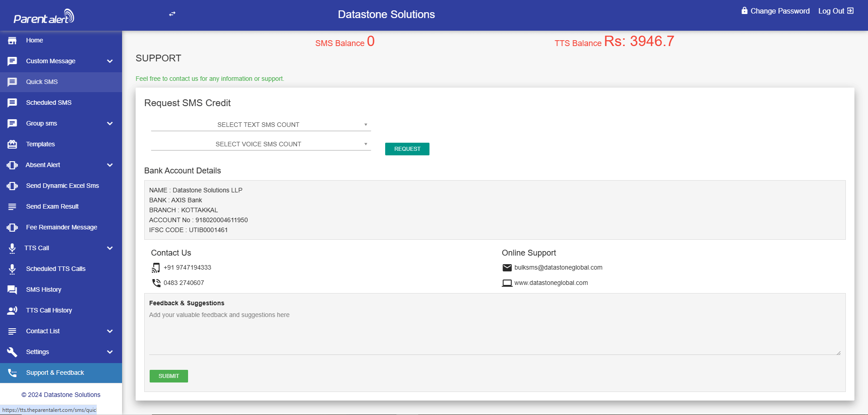Click the Change Password lock icon
This screenshot has height=415, width=868.
click(745, 10)
